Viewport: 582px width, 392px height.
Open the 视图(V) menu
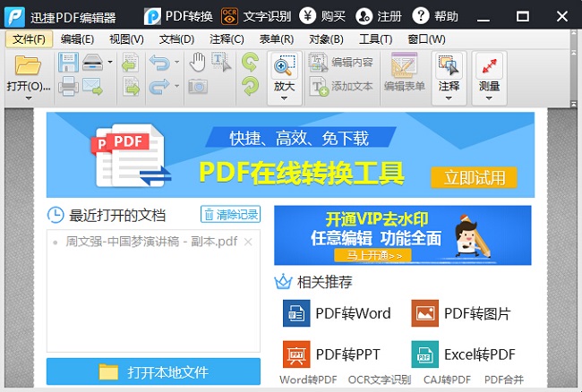tap(126, 39)
